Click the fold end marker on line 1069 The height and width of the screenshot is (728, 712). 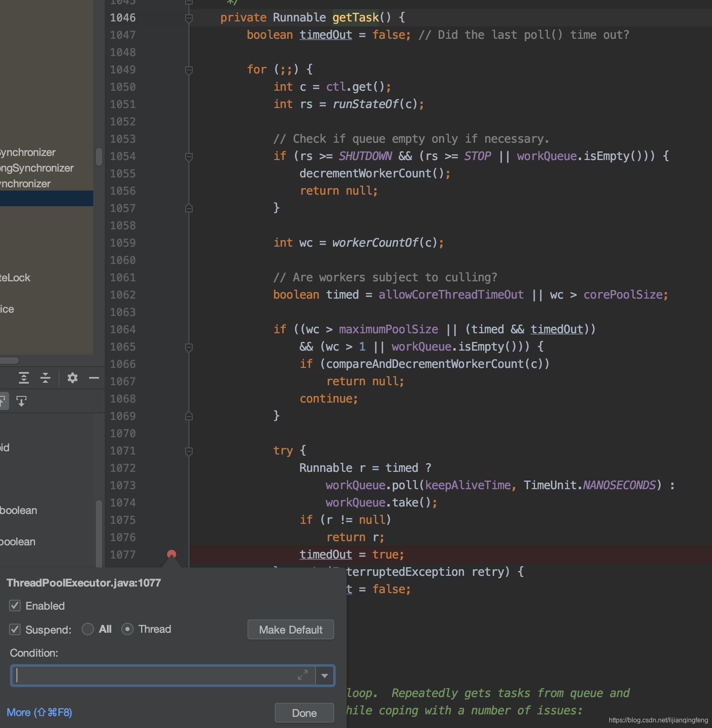point(189,416)
